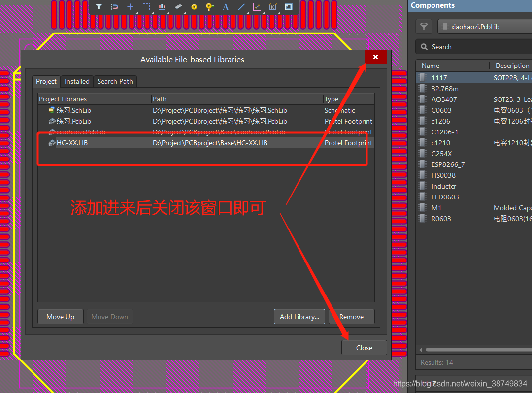Click the 练习.PcbLib library icon
The width and height of the screenshot is (532, 393).
click(x=52, y=121)
